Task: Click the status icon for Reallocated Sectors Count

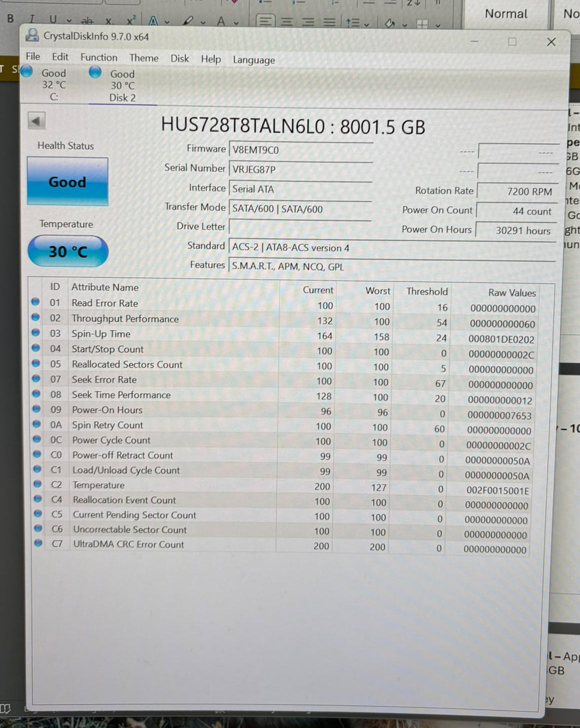Action: click(x=36, y=363)
